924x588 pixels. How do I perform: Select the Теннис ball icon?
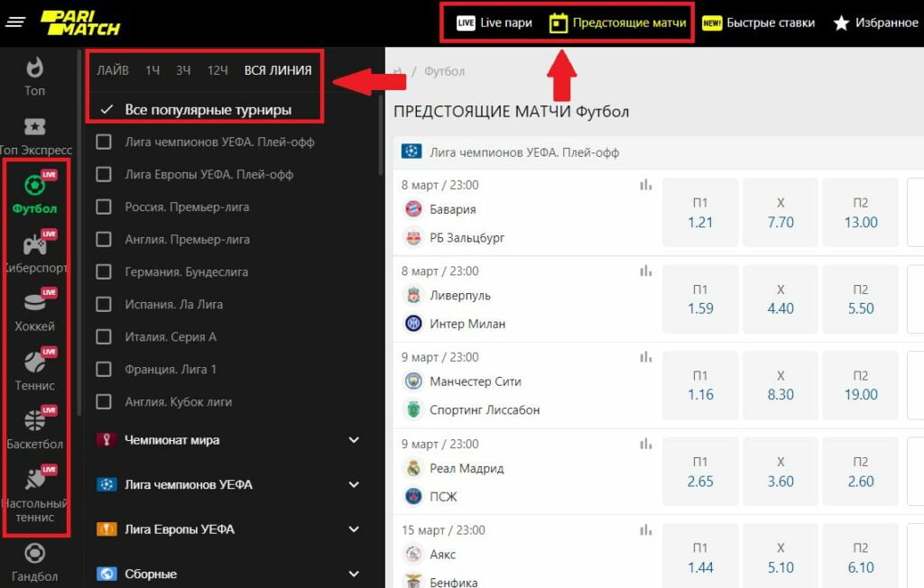pyautogui.click(x=34, y=363)
